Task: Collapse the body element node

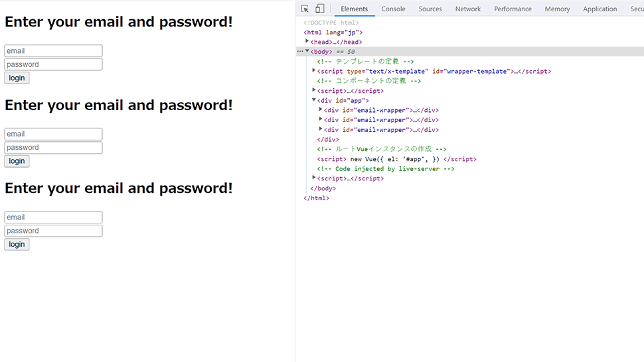Action: click(x=307, y=51)
